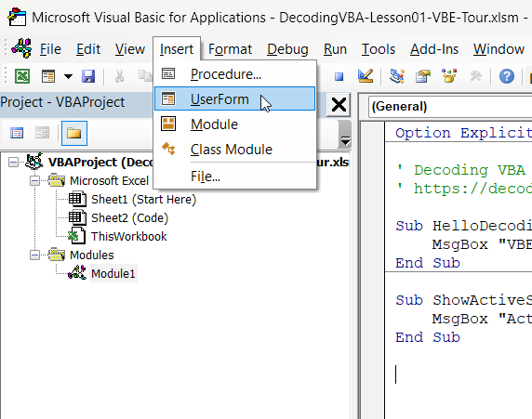Open the Run menu
The image size is (532, 419).
pyautogui.click(x=335, y=49)
